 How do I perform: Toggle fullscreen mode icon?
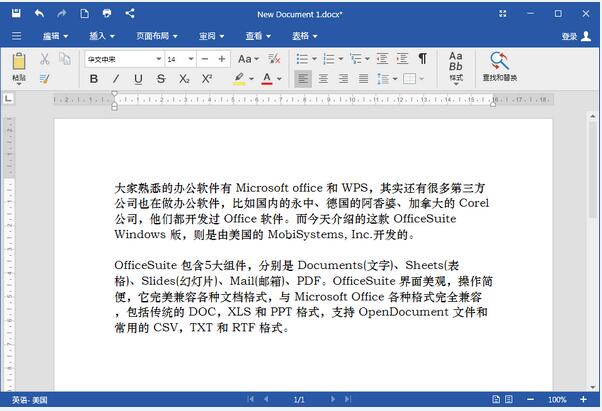503,14
